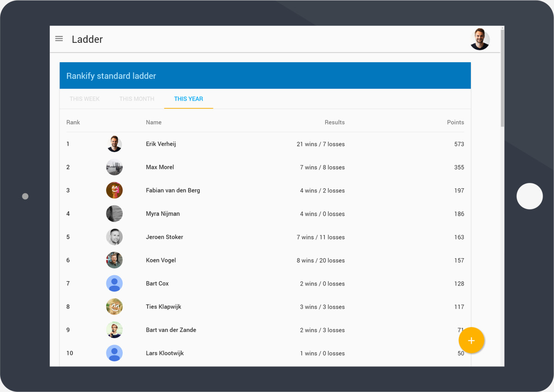Click the 3 wins / 3 losses result
Viewport: 554px width, 392px height.
322,307
